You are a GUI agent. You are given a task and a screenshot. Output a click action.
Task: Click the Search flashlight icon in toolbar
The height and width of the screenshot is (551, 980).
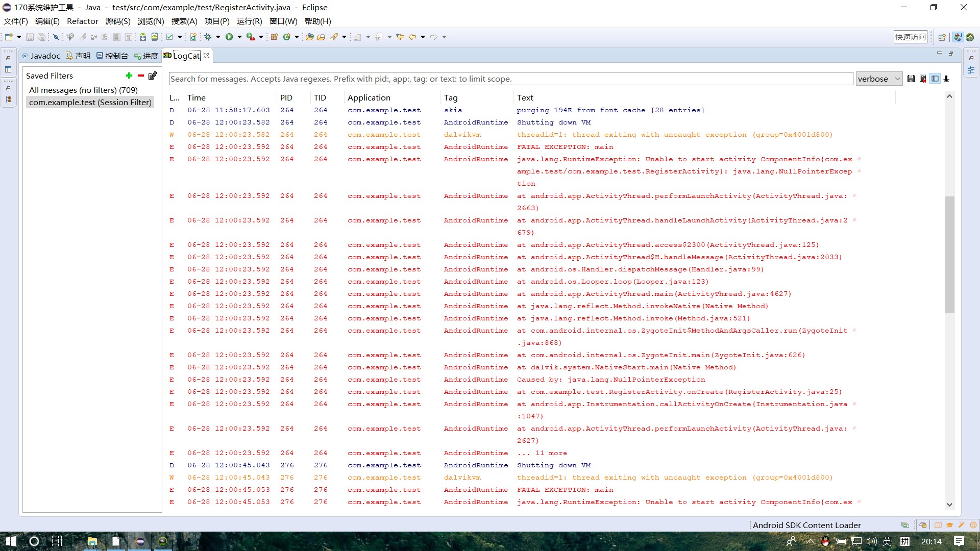coord(334,37)
